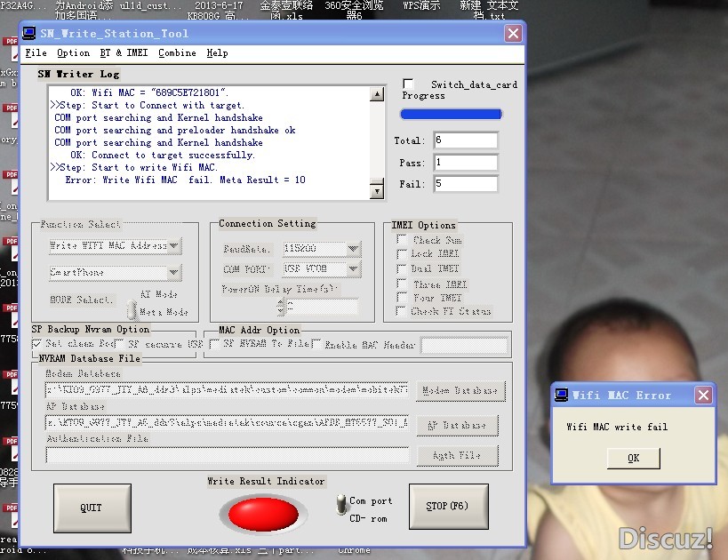The height and width of the screenshot is (560, 728).
Task: Expand the Write WIFI MAC Address dropdown
Action: tap(174, 245)
